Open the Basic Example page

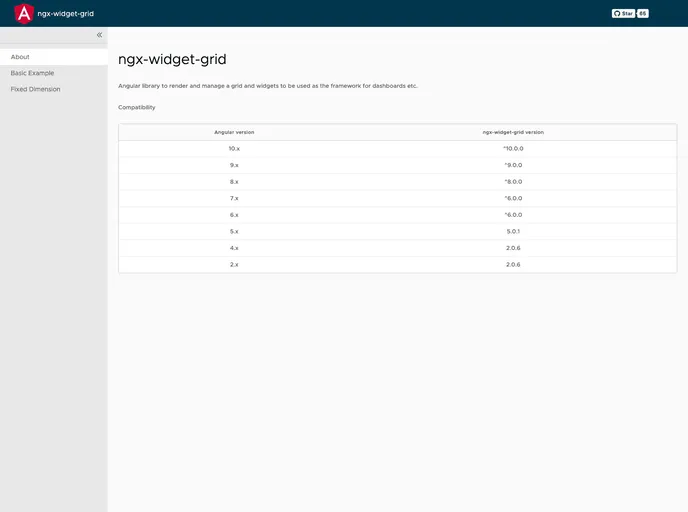pos(54,73)
